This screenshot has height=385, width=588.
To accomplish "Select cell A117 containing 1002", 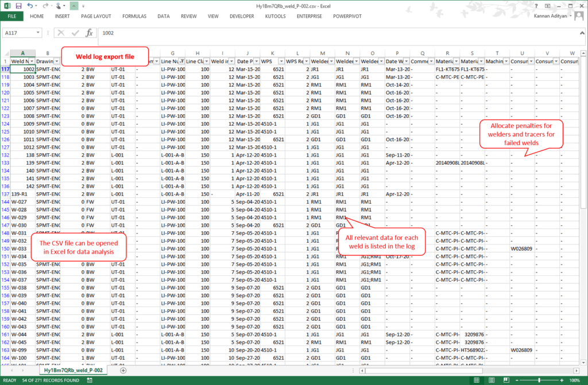I will pyautogui.click(x=22, y=69).
